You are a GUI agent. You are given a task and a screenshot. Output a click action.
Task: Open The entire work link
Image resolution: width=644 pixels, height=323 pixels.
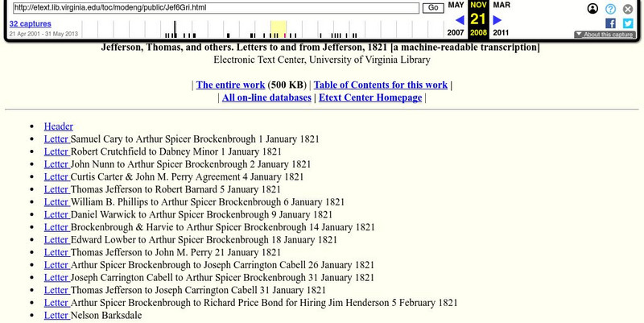[x=230, y=85]
